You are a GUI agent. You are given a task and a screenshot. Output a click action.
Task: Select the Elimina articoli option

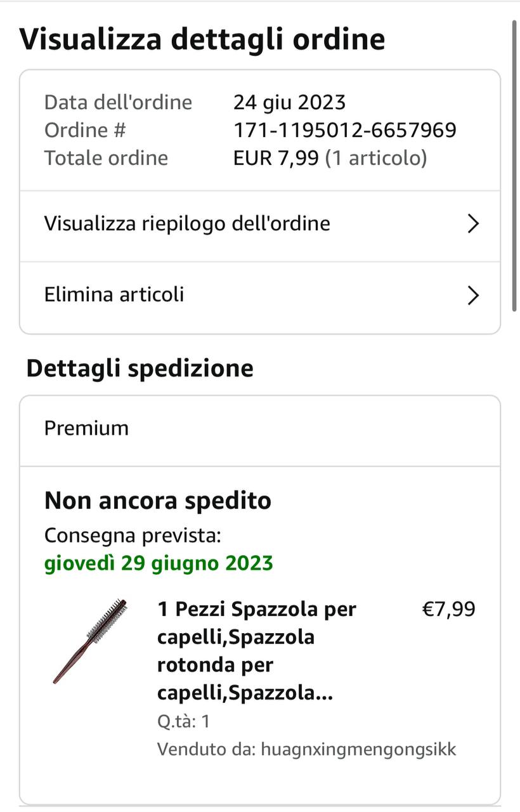coord(114,295)
